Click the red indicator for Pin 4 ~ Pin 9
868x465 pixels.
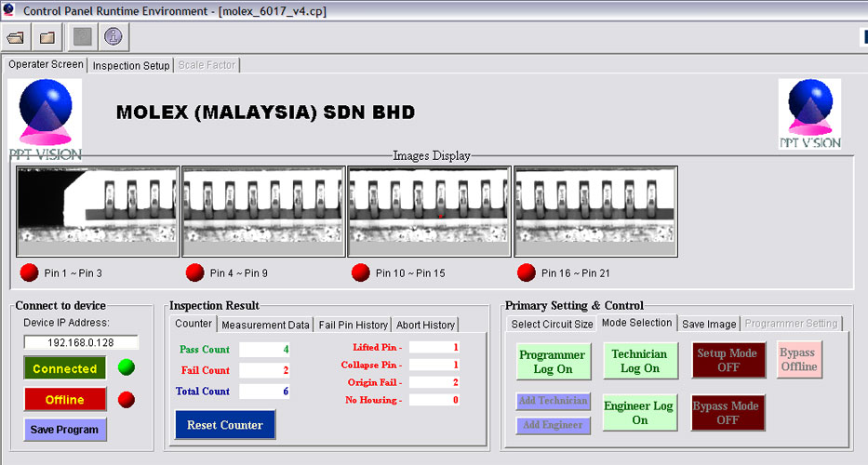click(x=194, y=272)
